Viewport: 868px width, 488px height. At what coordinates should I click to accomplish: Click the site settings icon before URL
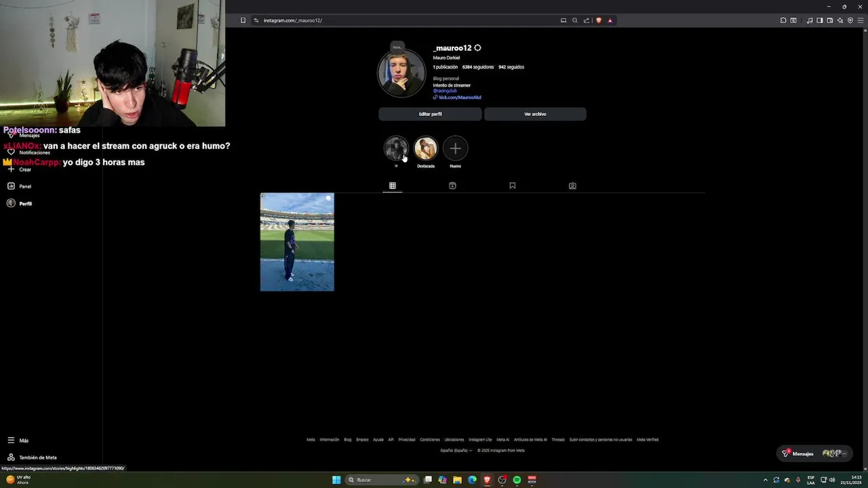(256, 20)
